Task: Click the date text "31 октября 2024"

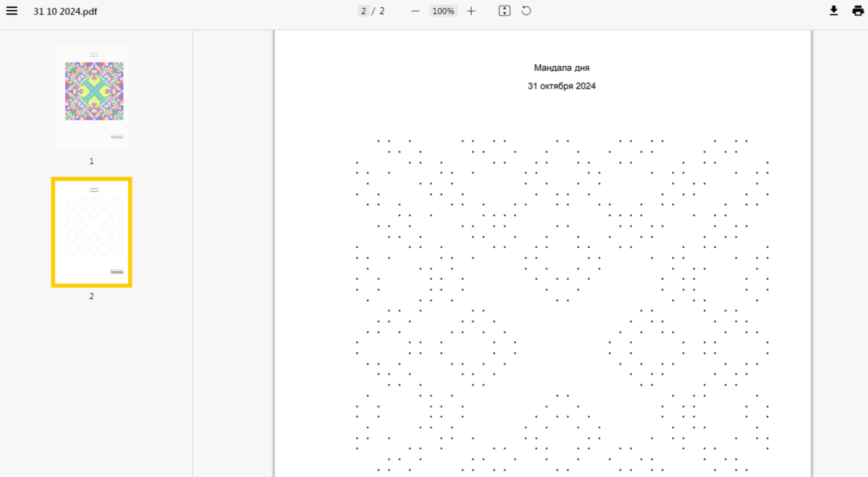Action: (x=562, y=86)
